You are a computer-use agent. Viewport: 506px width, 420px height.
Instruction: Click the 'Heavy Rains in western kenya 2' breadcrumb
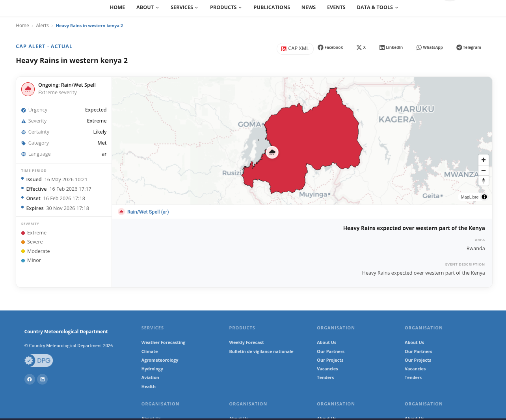(89, 26)
